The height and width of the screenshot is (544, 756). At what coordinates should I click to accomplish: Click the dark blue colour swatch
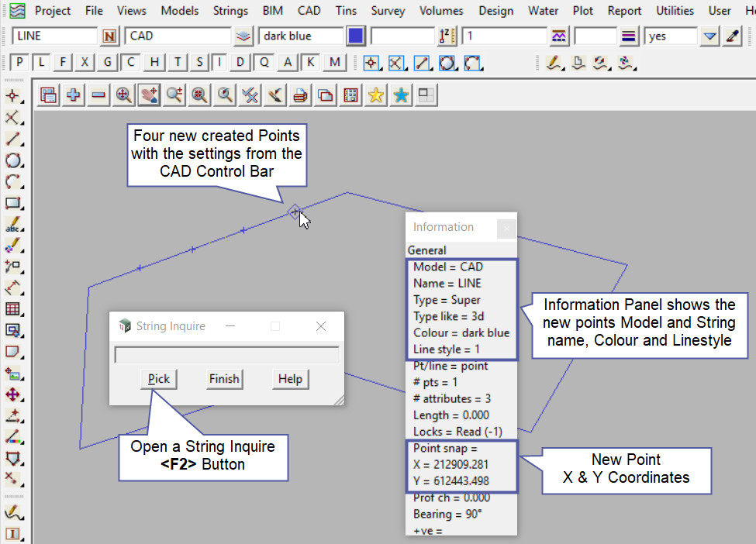(356, 36)
